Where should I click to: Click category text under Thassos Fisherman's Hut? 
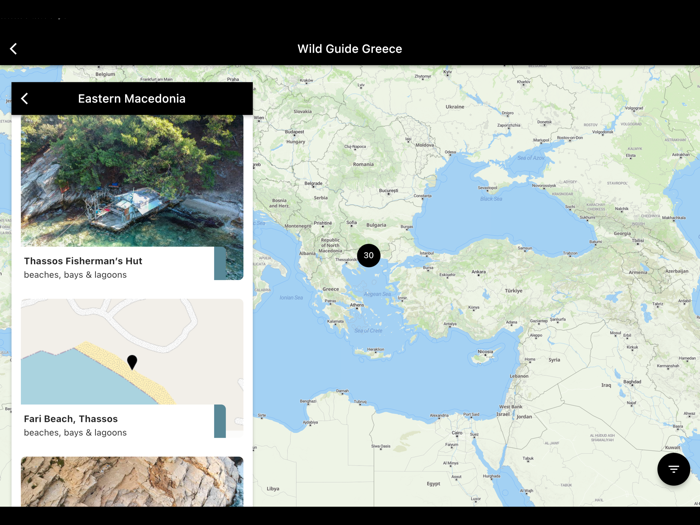(75, 275)
